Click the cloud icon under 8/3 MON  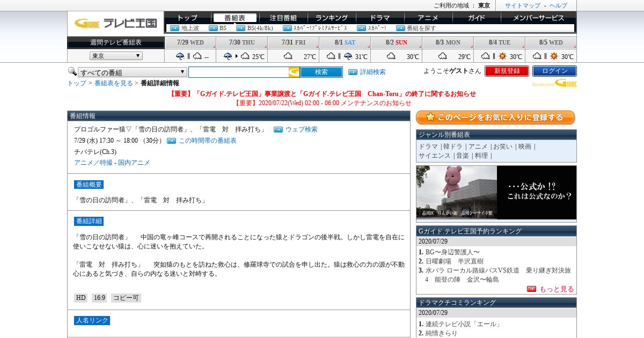[443, 56]
